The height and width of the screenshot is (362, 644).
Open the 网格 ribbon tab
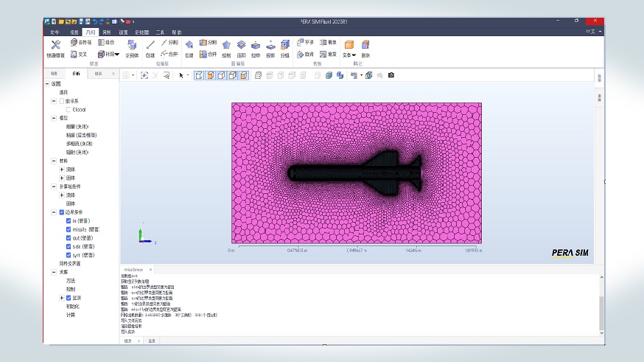point(107,32)
